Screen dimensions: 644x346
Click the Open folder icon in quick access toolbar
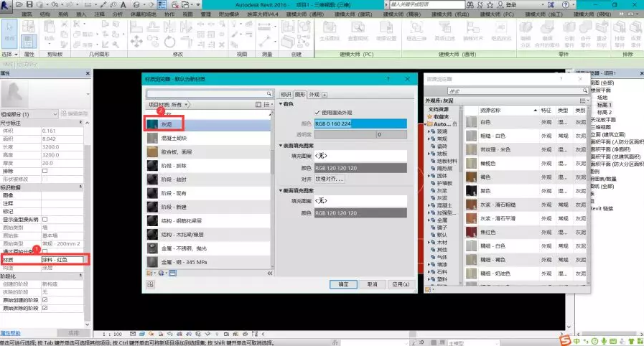[19, 4]
